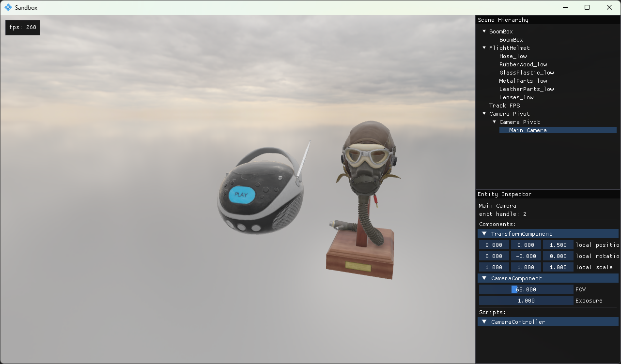Click local position X field 0.000

[x=494, y=245]
